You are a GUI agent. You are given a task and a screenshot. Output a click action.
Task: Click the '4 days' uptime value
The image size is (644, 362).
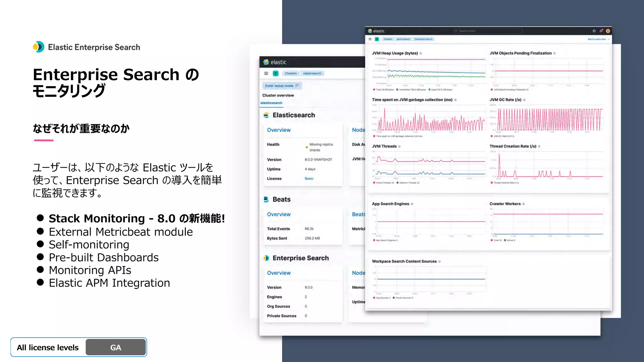click(310, 169)
